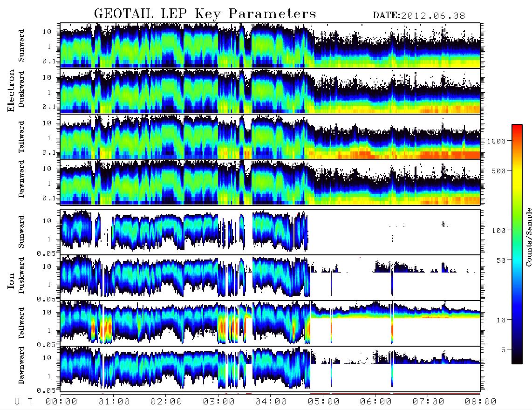The height and width of the screenshot is (410, 532).
Task: Click inside the Electron Duskward spectrogram
Action: click(270, 91)
